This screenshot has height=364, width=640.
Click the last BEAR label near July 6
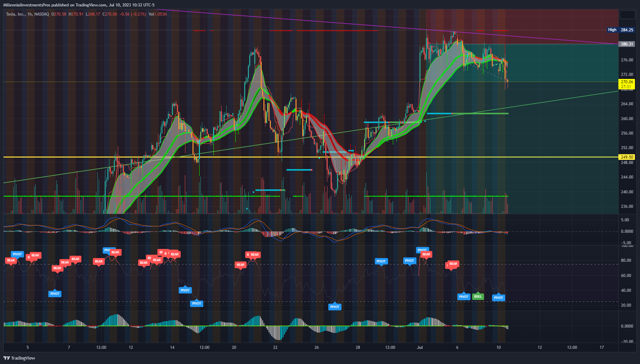click(x=453, y=264)
